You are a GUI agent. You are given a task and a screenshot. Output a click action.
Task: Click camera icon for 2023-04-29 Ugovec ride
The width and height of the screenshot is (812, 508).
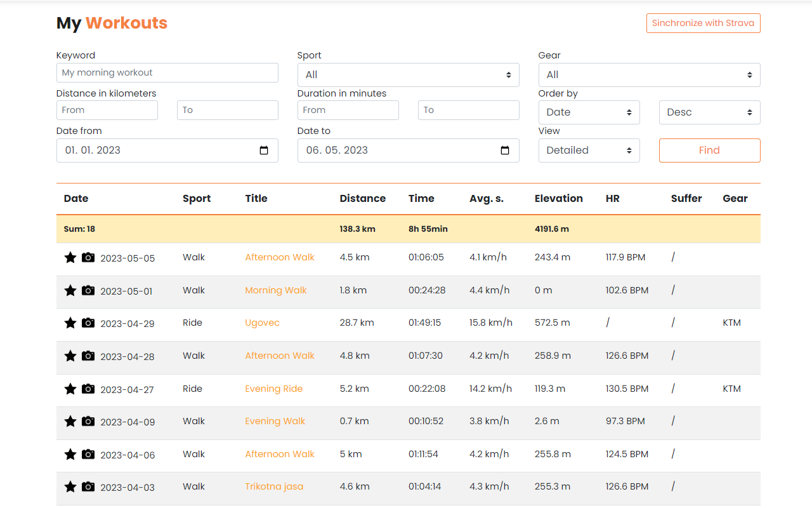(x=88, y=323)
